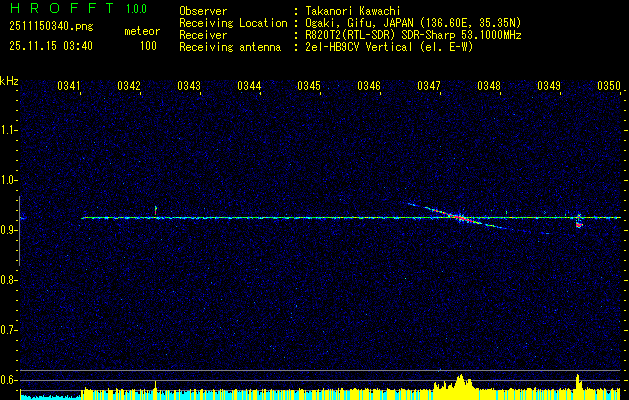Click the 'meteor' label
The width and height of the screenshot is (629, 400).
tap(142, 31)
